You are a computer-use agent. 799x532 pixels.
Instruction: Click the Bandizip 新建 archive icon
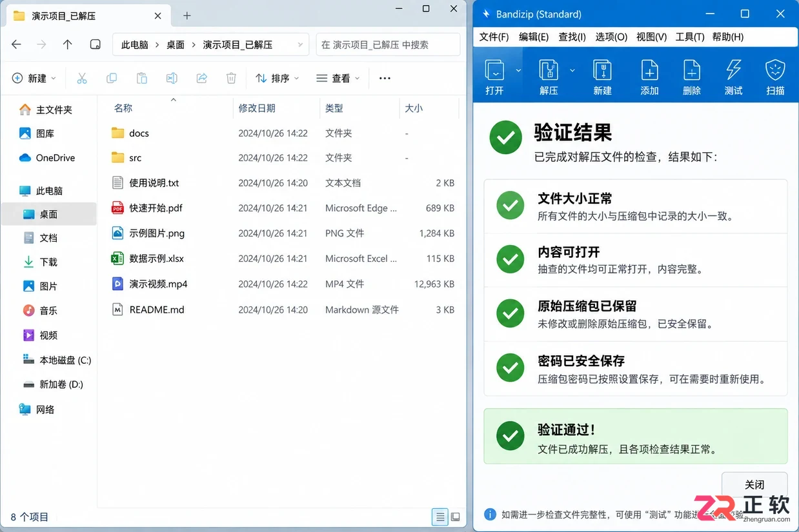coord(602,70)
